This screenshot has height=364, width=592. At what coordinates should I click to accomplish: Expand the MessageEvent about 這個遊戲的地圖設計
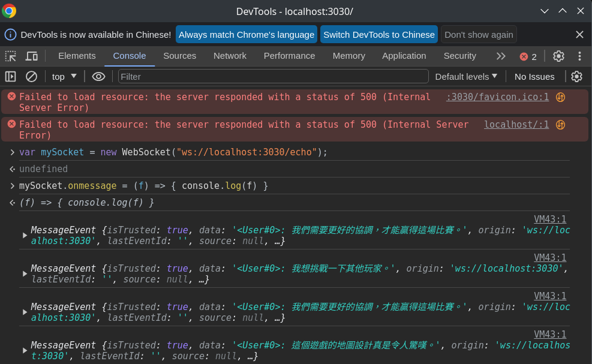point(25,350)
